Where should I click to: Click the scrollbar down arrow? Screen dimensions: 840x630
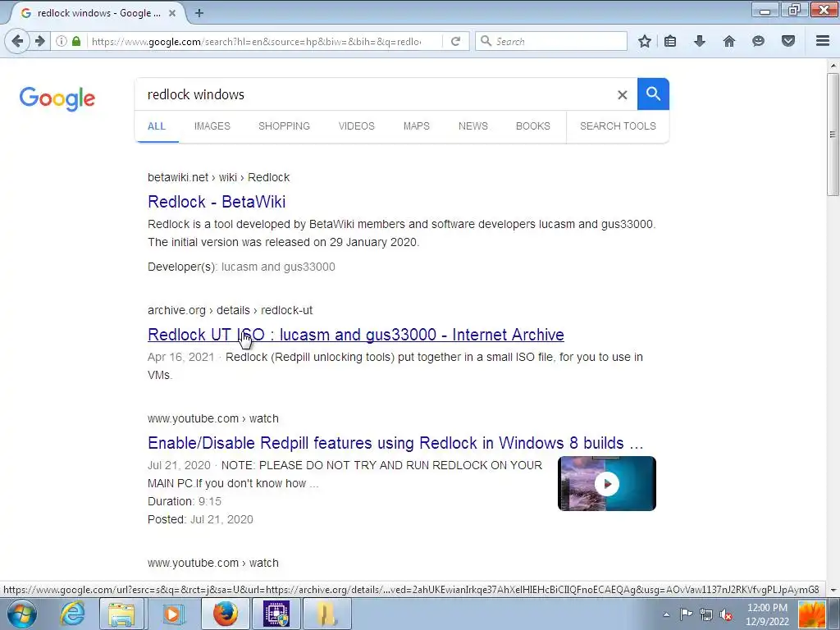833,590
